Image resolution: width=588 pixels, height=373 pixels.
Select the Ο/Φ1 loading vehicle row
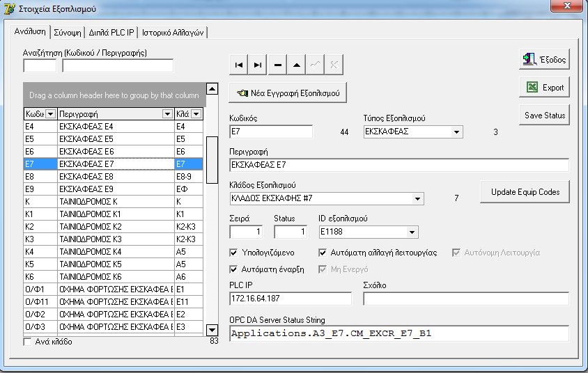point(114,289)
